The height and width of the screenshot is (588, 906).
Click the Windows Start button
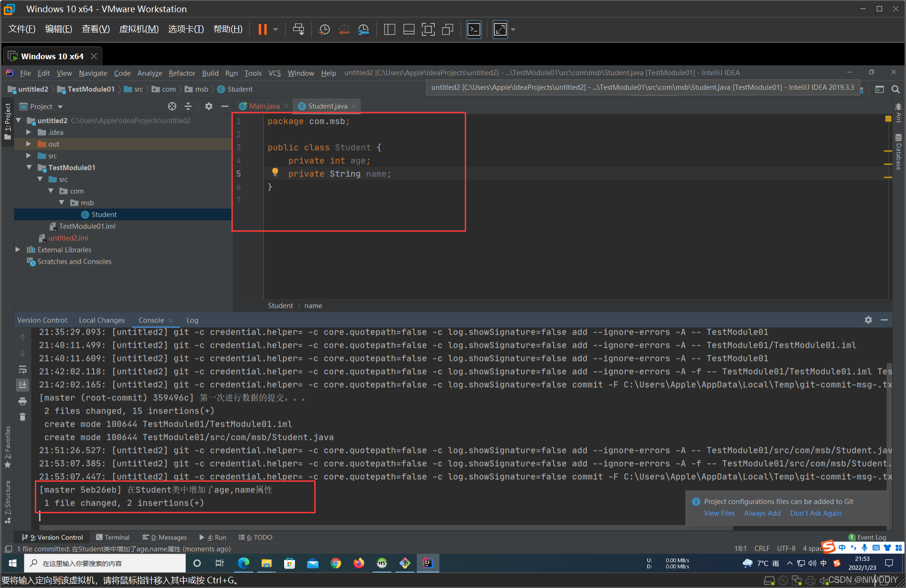[13, 563]
